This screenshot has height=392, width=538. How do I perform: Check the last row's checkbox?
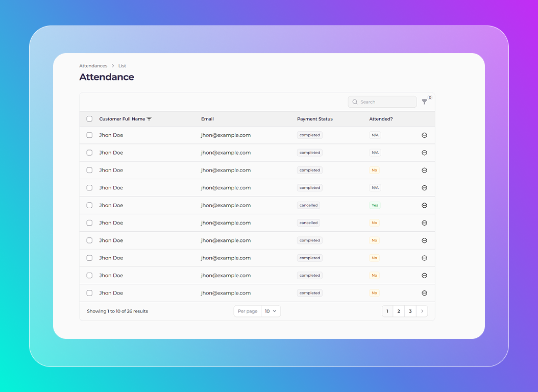(89, 293)
